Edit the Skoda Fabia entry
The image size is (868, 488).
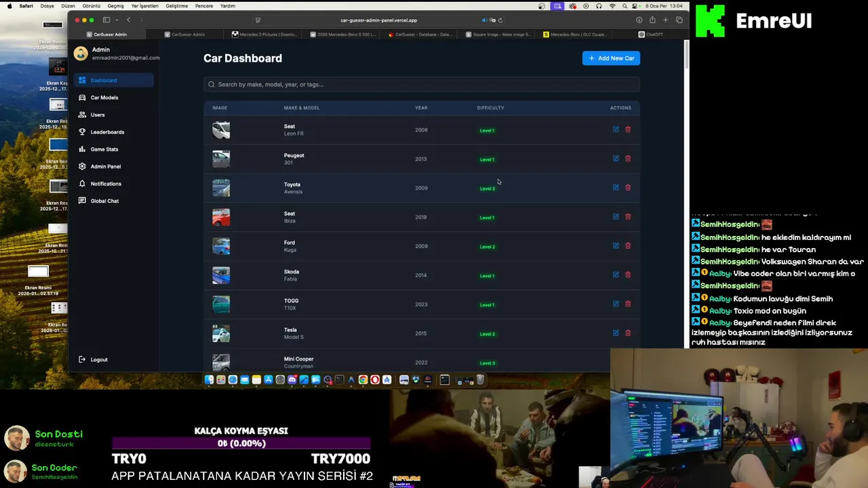(616, 274)
